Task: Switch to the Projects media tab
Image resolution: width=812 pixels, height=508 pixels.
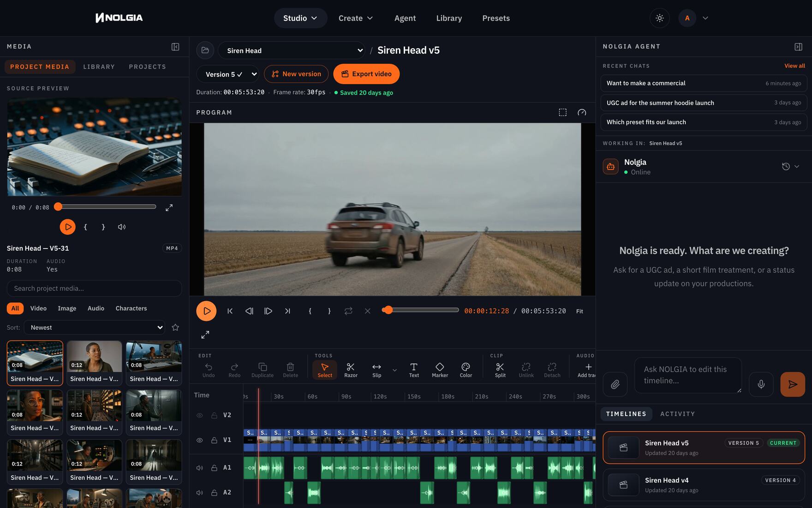Action: pyautogui.click(x=147, y=67)
